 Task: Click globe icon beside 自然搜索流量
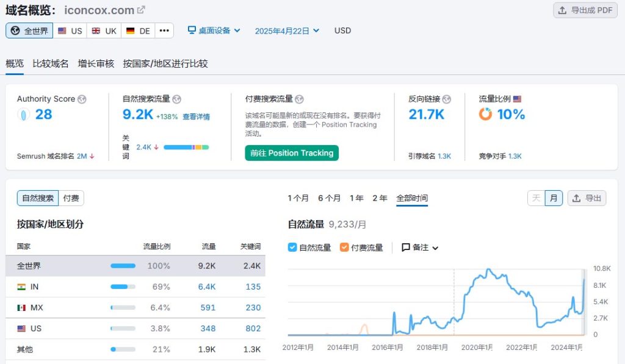pos(177,99)
